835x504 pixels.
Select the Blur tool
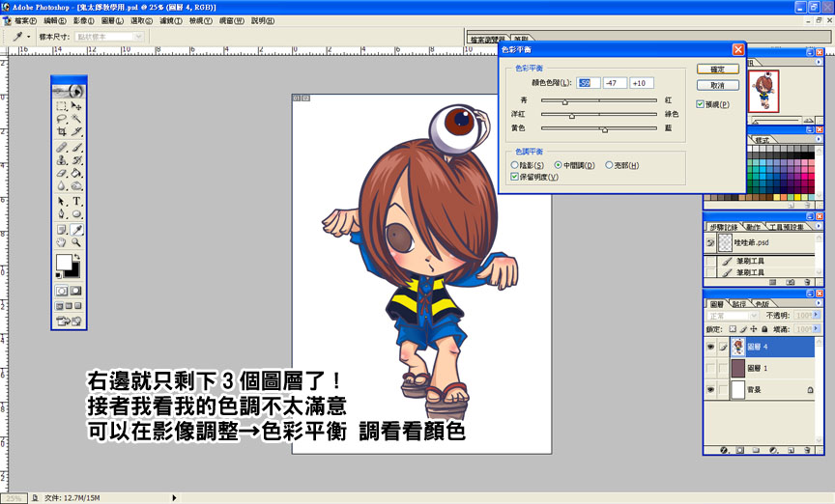pos(62,185)
